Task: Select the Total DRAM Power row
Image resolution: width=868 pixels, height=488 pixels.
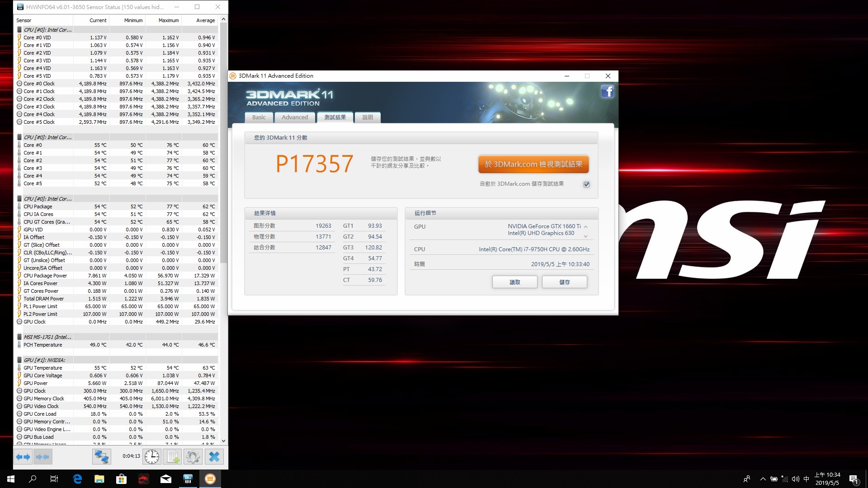Action: (116, 299)
